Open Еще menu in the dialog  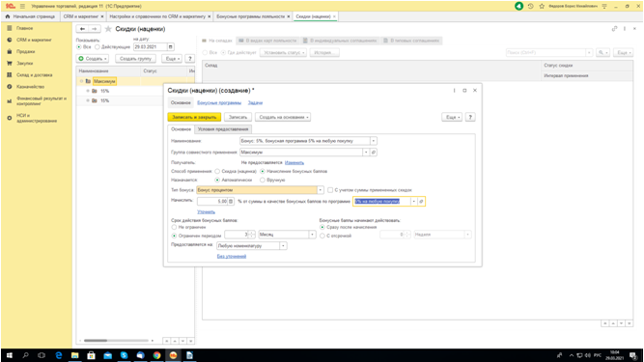pos(452,117)
